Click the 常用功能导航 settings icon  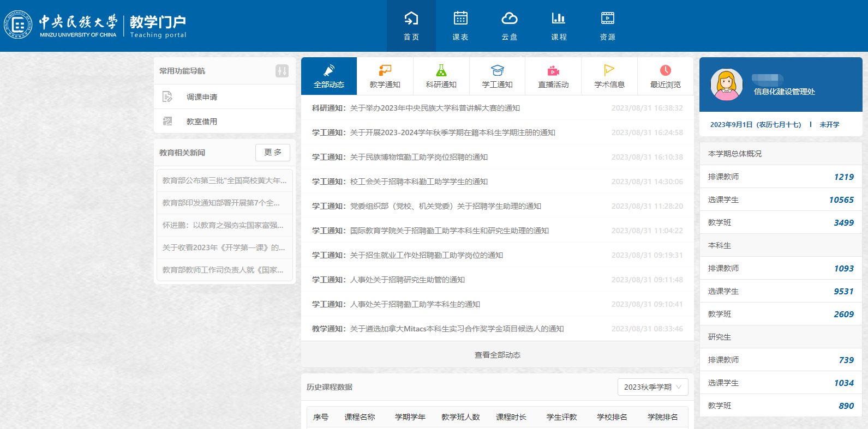click(282, 71)
